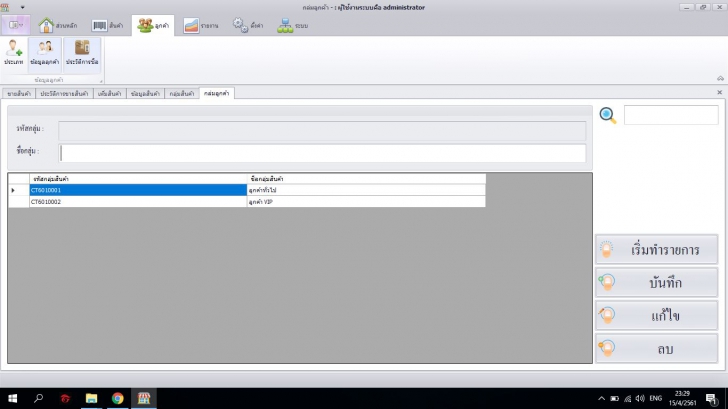728x409 pixels.
Task: Switch to the ส่วนหลัก home ribbon tab
Action: click(x=58, y=26)
